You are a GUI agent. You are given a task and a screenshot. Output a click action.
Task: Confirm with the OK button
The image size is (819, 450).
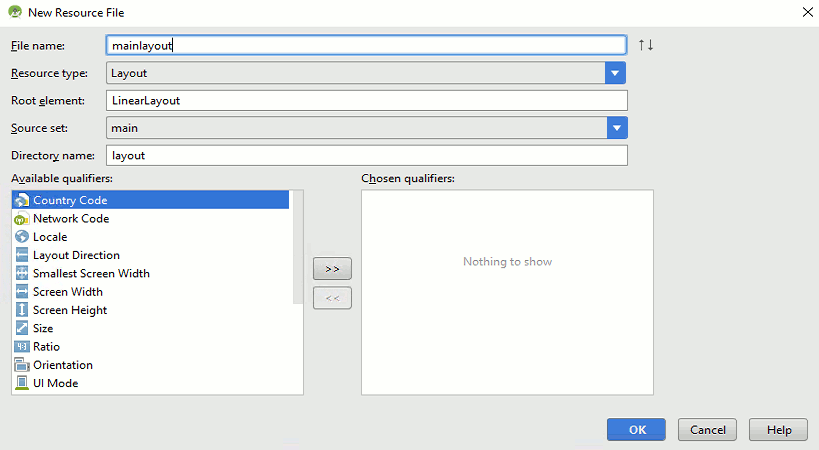(636, 430)
